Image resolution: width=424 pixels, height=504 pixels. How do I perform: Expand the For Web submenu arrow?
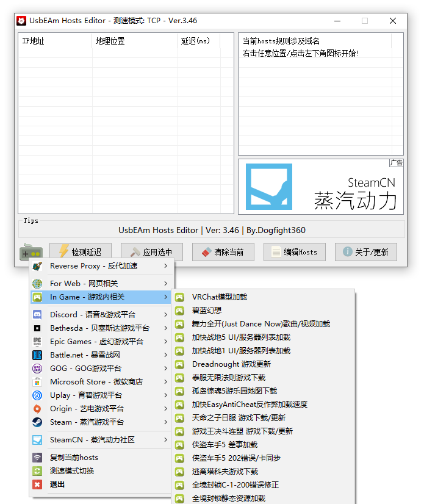click(x=165, y=284)
